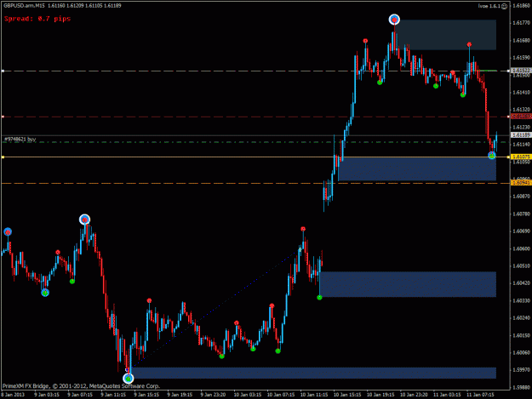This screenshot has width=532, height=399.
Task: Click the red dot at the 1.60690 swing high
Action: [303, 229]
